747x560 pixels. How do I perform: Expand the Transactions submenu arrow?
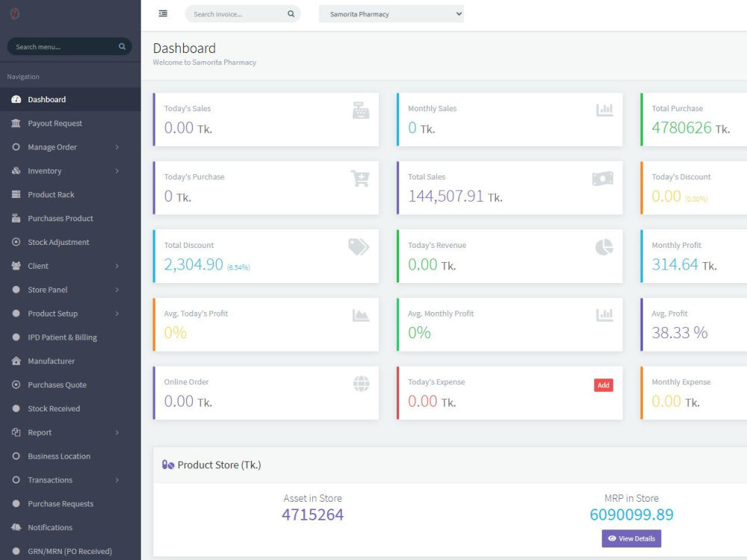tap(117, 480)
